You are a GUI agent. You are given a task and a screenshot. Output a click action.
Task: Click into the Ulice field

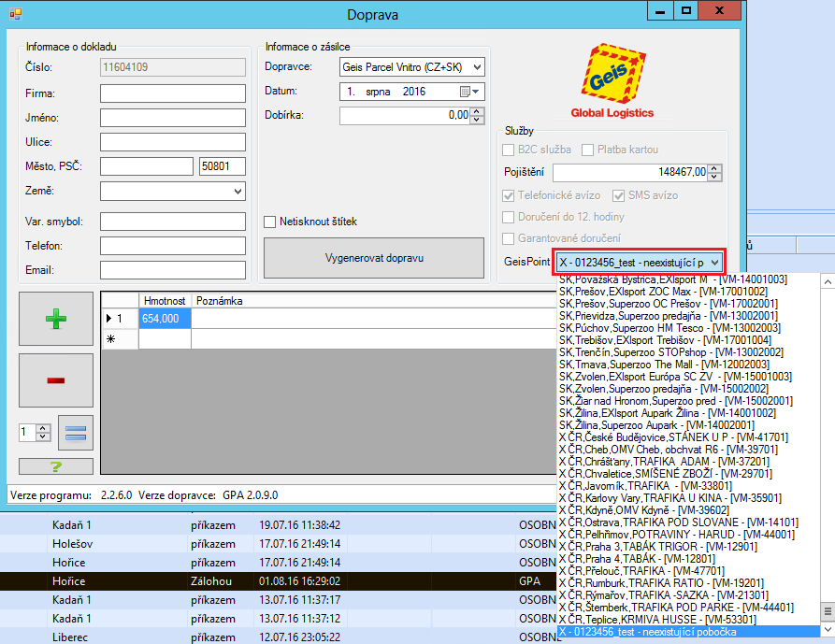(x=173, y=142)
